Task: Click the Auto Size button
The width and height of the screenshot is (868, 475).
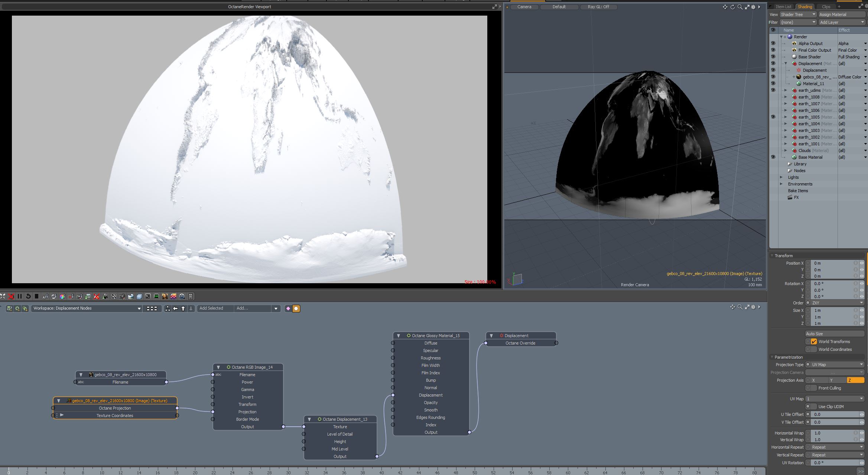Action: click(835, 334)
